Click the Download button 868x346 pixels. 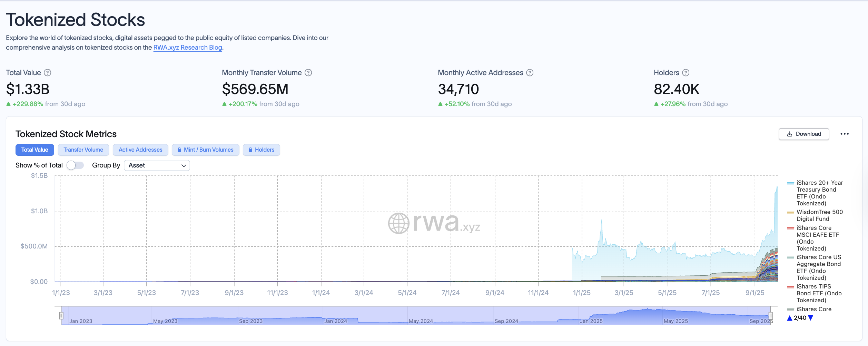[x=804, y=134]
